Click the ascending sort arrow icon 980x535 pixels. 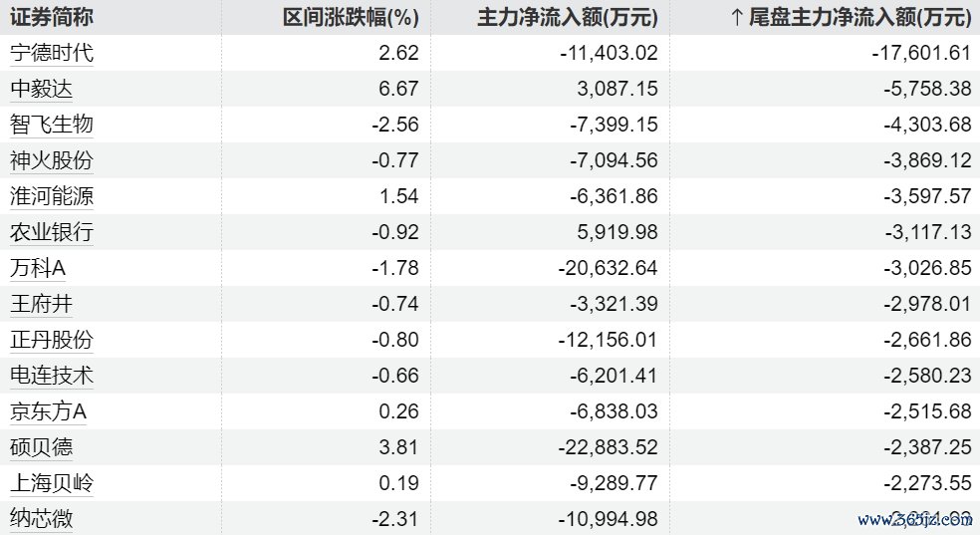738,16
